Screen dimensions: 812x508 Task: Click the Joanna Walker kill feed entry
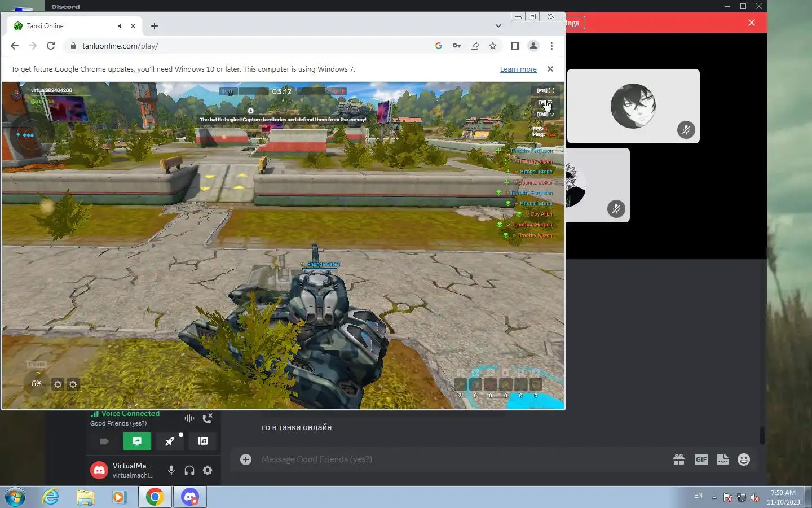(529, 182)
